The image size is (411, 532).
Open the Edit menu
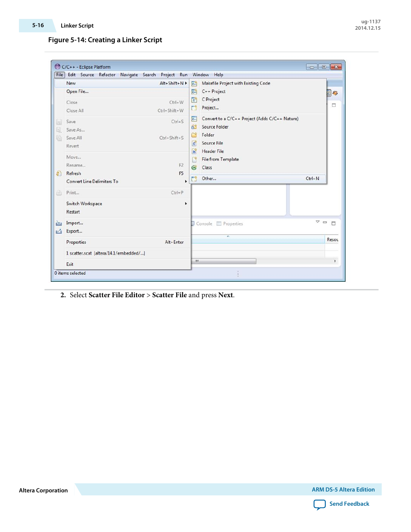pyautogui.click(x=72, y=75)
